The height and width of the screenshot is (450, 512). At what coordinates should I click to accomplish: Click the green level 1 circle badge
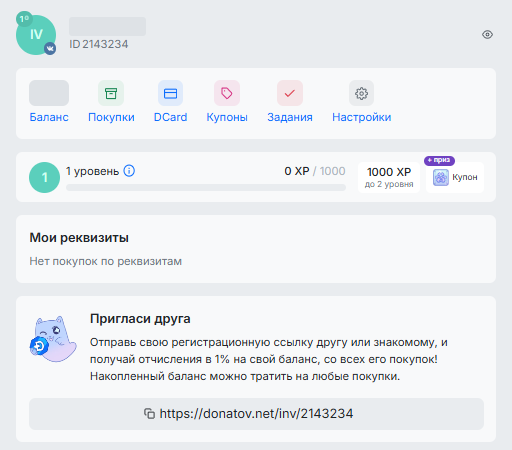click(45, 177)
